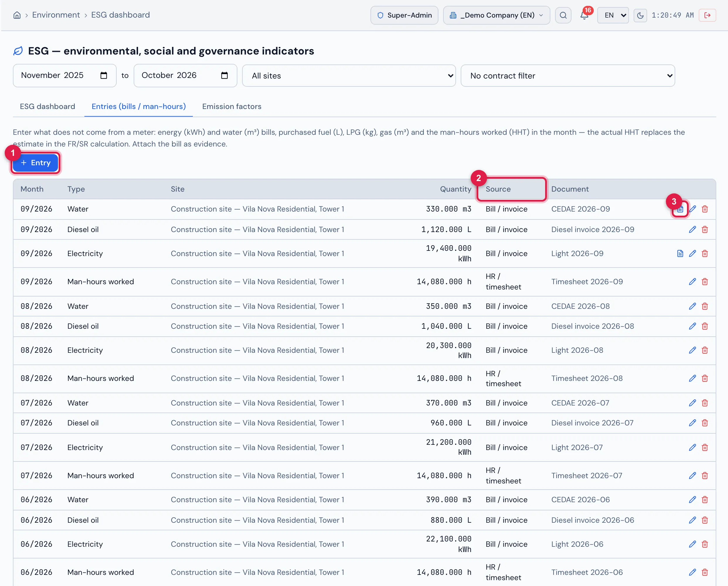This screenshot has width=728, height=586.
Task: Click the + Entry button
Action: tap(35, 163)
